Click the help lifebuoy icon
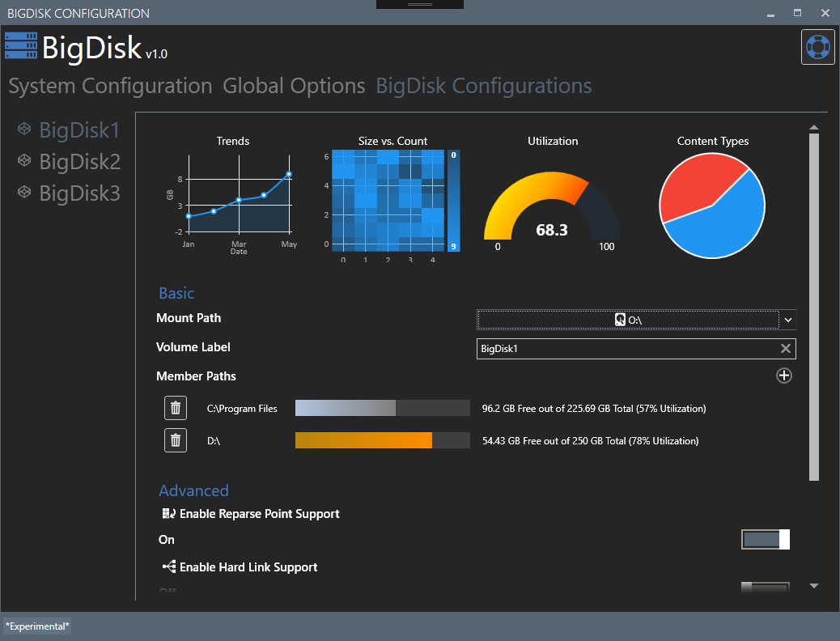 coord(817,46)
